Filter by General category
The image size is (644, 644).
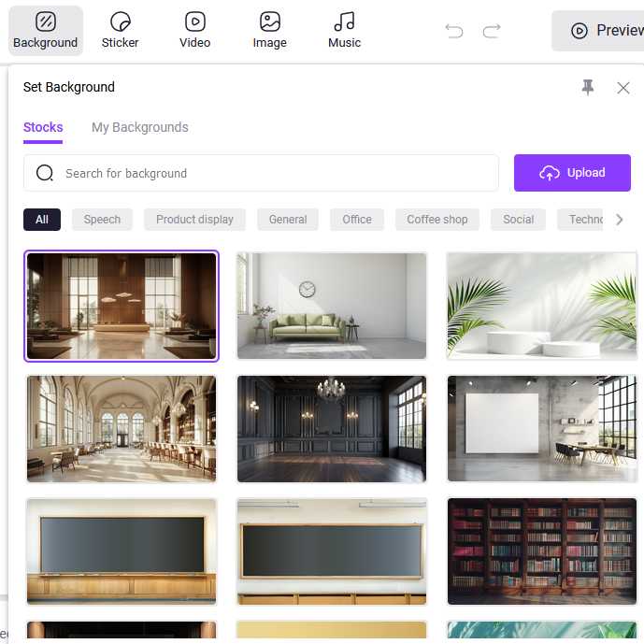coord(288,220)
